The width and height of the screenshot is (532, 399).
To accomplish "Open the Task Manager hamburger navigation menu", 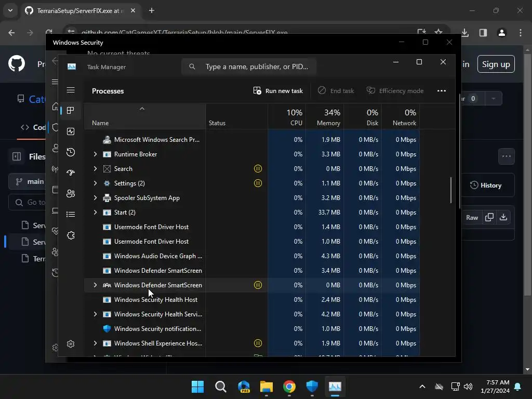I will (x=71, y=90).
